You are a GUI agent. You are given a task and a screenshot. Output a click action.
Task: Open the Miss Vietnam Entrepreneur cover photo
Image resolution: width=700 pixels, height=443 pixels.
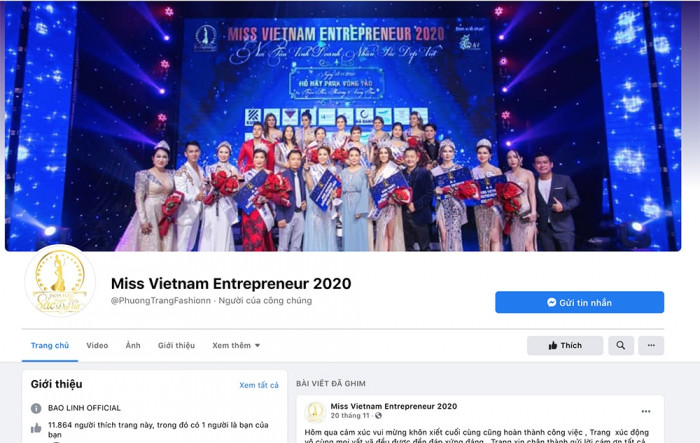(x=343, y=126)
